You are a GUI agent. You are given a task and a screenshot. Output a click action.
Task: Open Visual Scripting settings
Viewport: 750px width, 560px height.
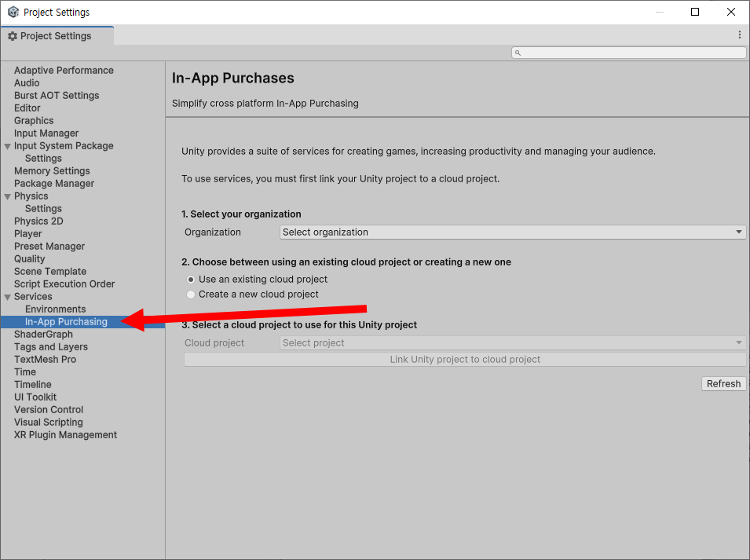click(x=49, y=423)
